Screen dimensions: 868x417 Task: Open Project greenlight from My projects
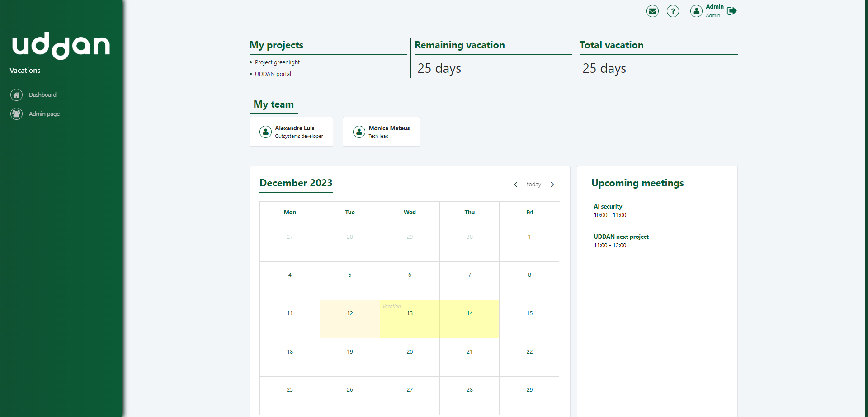click(277, 62)
